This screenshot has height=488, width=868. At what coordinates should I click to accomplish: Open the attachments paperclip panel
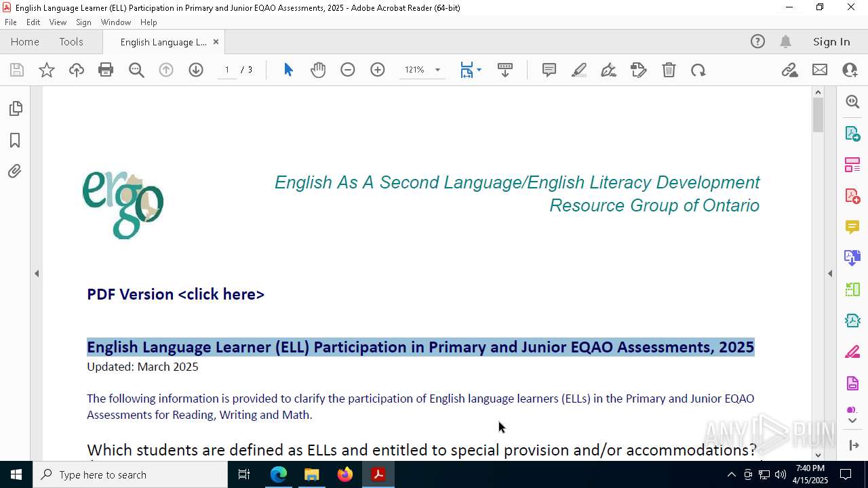(15, 171)
